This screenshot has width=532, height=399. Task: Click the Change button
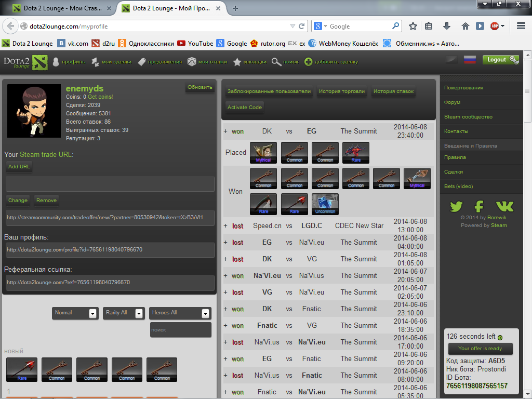pos(18,200)
